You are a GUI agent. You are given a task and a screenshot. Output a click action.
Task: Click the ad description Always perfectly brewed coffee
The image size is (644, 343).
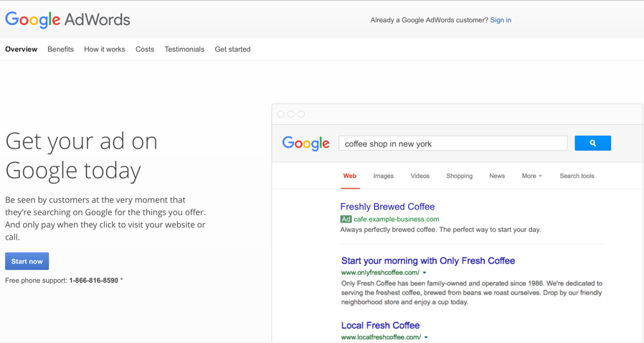[x=440, y=230]
